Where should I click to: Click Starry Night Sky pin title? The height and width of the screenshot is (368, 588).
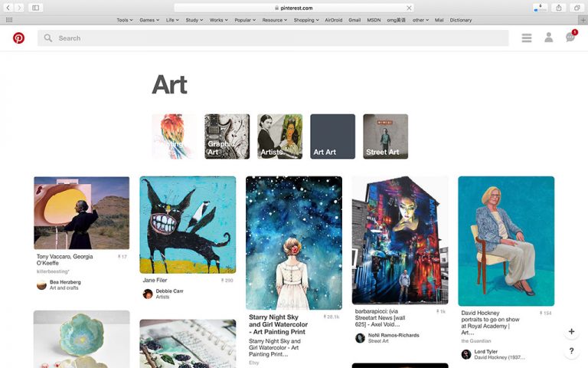coord(278,324)
